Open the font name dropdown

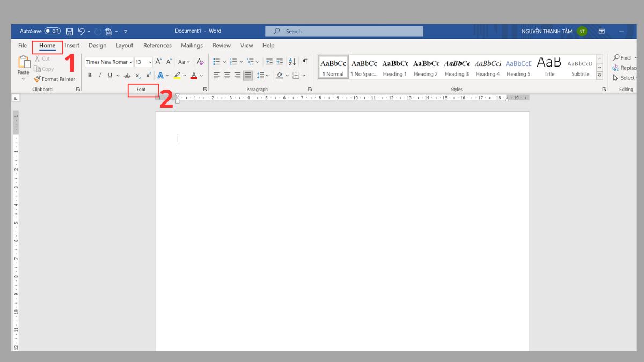(x=130, y=62)
